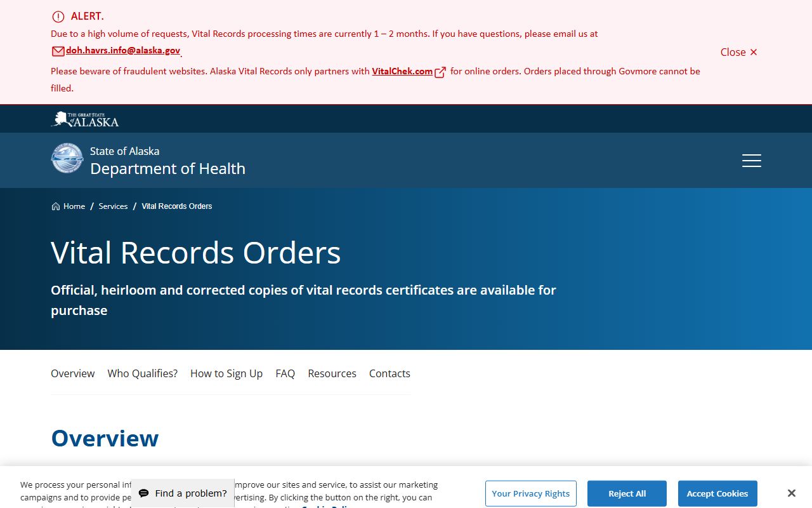
Task: Dismiss cookie banner with X icon
Action: tap(791, 493)
